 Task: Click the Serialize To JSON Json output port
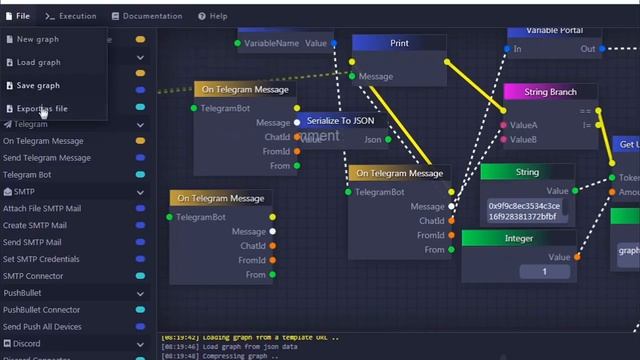pyautogui.click(x=388, y=140)
